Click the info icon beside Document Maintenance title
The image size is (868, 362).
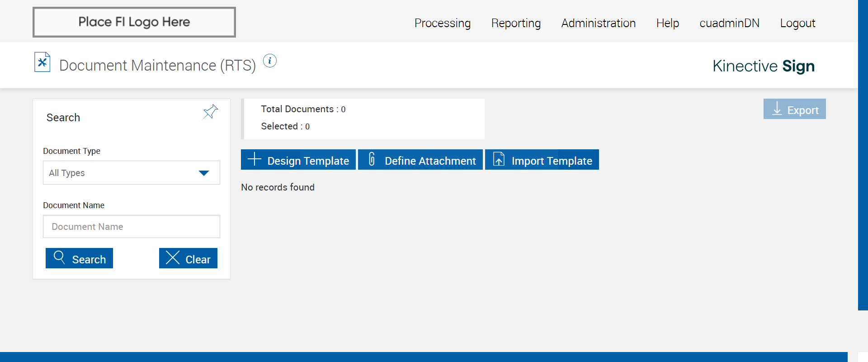(270, 61)
